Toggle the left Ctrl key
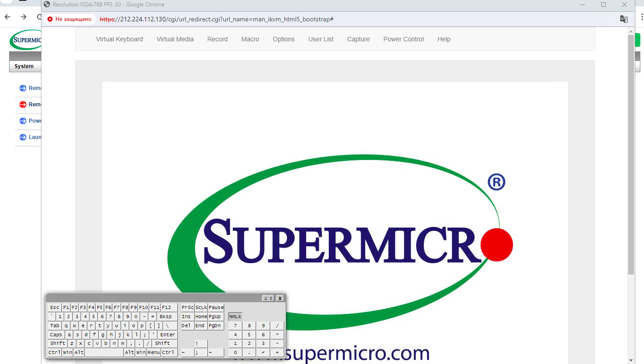 55,353
